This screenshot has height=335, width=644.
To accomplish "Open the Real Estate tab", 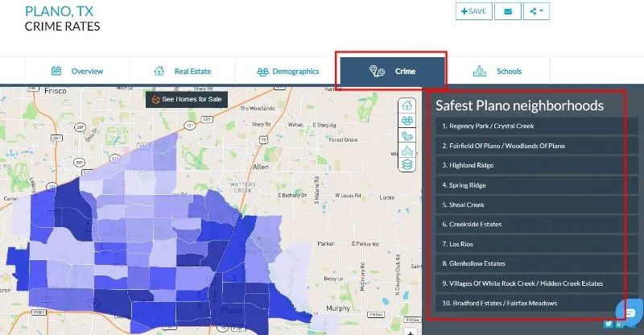I will 183,72.
